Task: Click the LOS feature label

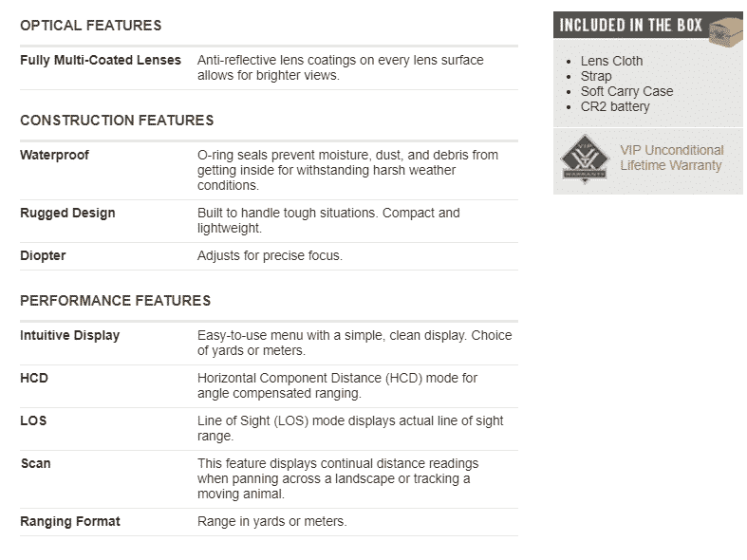Action: pos(33,420)
